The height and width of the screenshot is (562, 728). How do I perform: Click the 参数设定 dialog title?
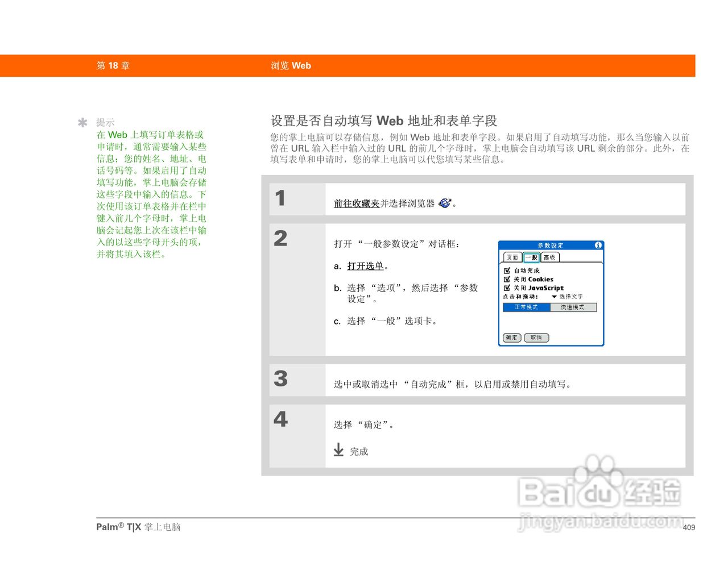click(551, 245)
